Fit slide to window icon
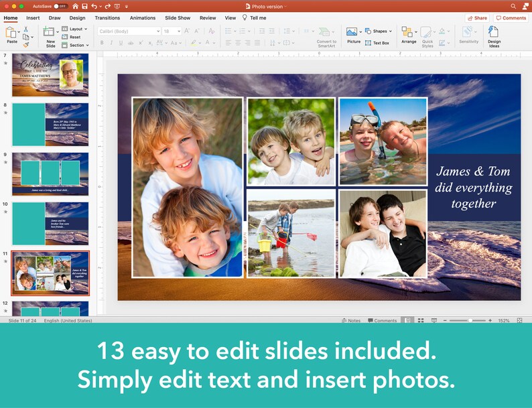The image size is (532, 408). 519,320
